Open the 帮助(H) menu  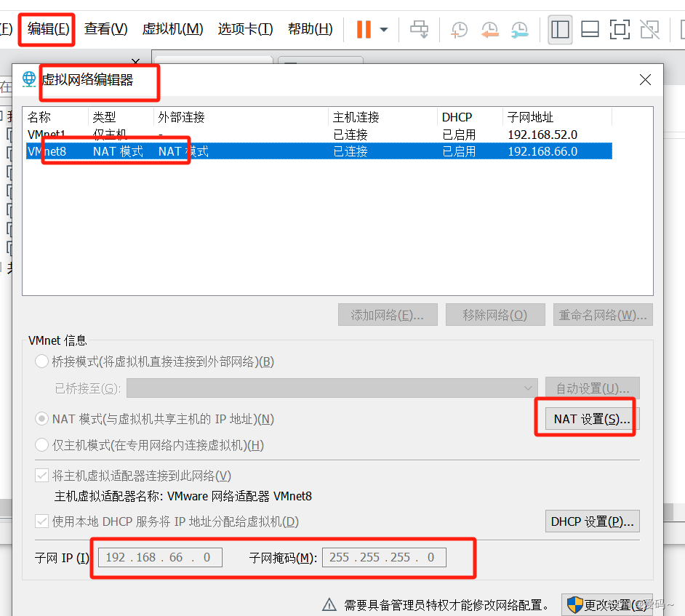pyautogui.click(x=311, y=29)
